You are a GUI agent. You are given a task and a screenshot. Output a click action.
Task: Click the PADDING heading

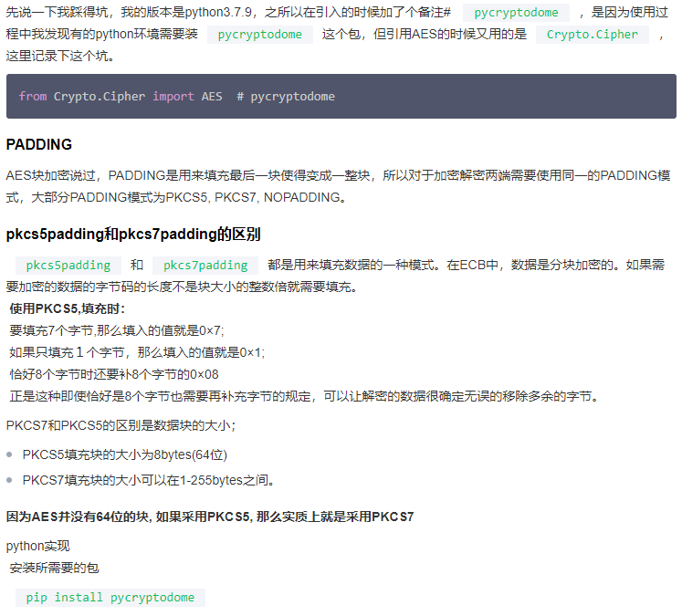coord(39,144)
